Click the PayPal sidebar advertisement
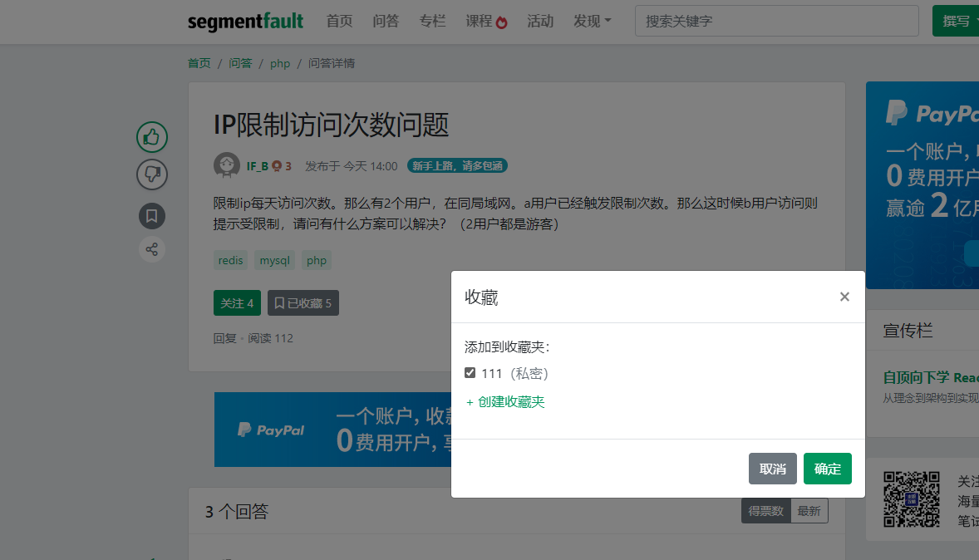979x560 pixels. [x=922, y=184]
